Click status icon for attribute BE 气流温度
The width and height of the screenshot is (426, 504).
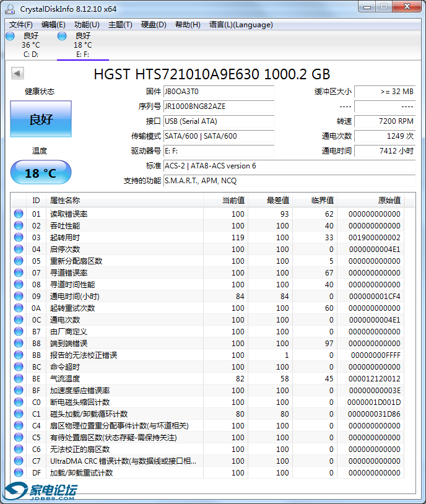[19, 379]
